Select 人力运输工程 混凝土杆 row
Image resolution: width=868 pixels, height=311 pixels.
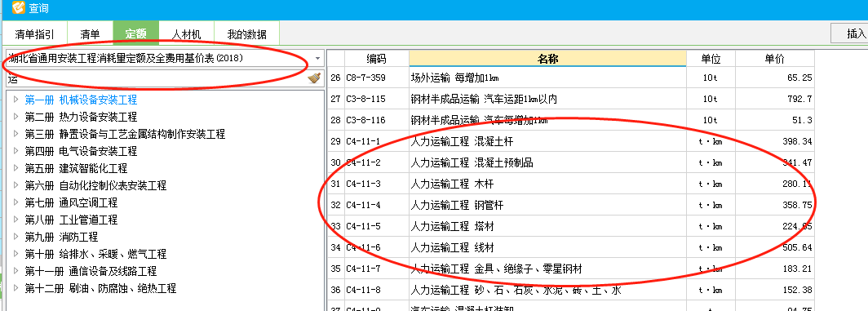570,141
